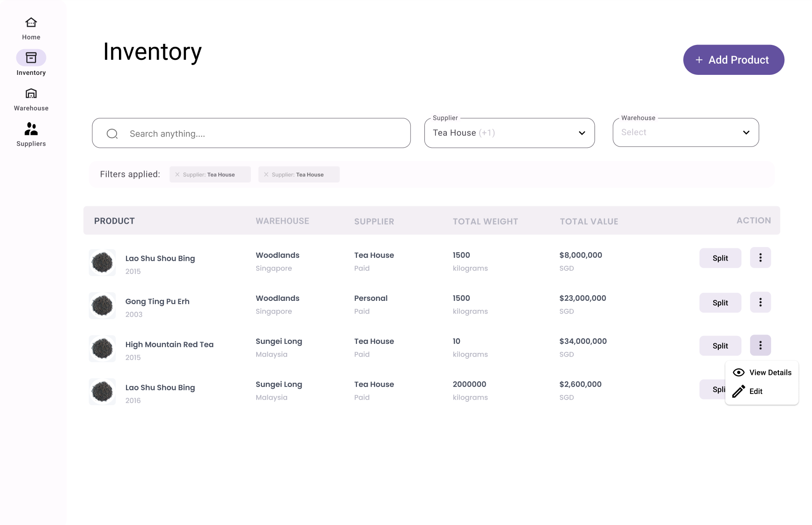Click the Inventory page heading
The height and width of the screenshot is (525, 812).
coord(152,51)
